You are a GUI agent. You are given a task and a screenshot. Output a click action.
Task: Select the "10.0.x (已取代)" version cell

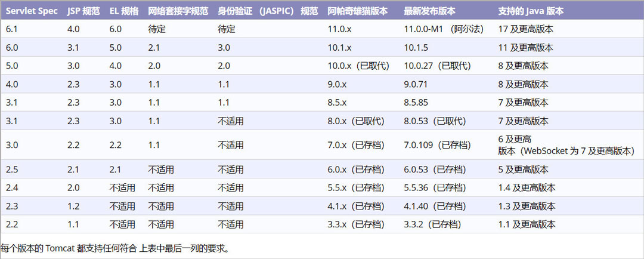[358, 66]
